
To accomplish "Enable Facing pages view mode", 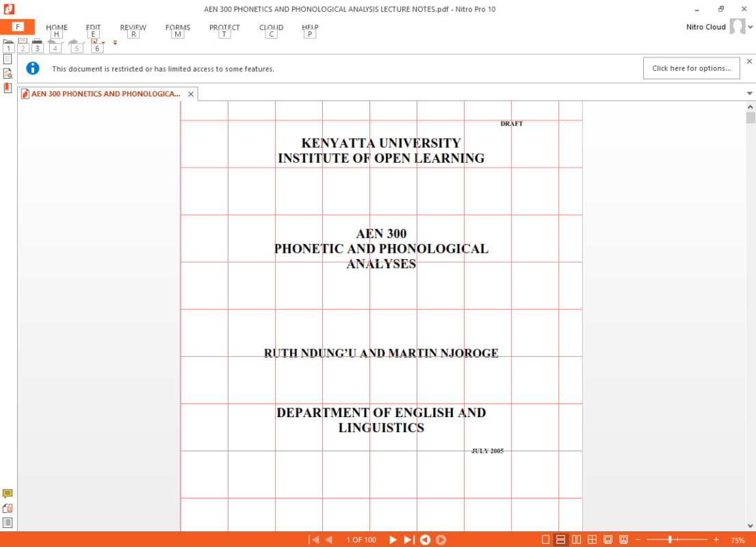I will (576, 539).
